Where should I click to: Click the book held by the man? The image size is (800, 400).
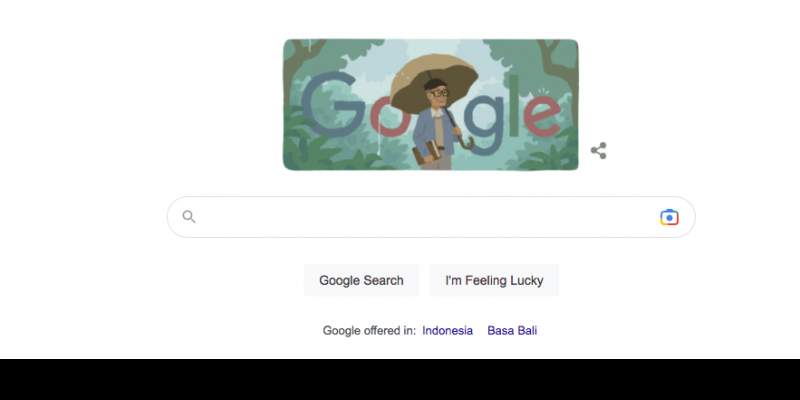pyautogui.click(x=426, y=152)
